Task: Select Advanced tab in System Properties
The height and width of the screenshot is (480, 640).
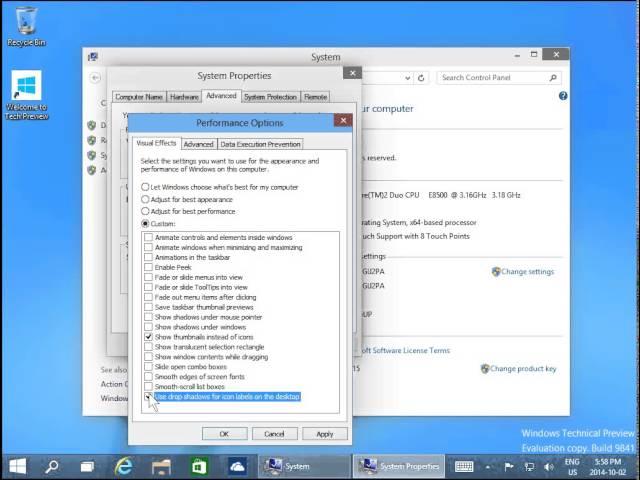Action: pos(221,96)
